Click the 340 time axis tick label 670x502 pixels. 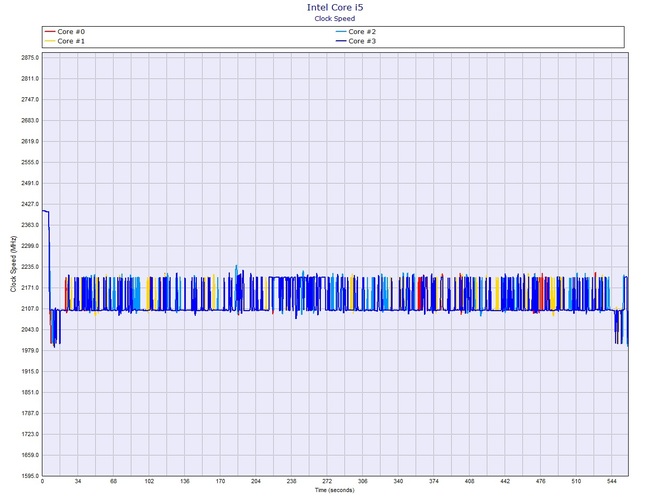point(398,481)
